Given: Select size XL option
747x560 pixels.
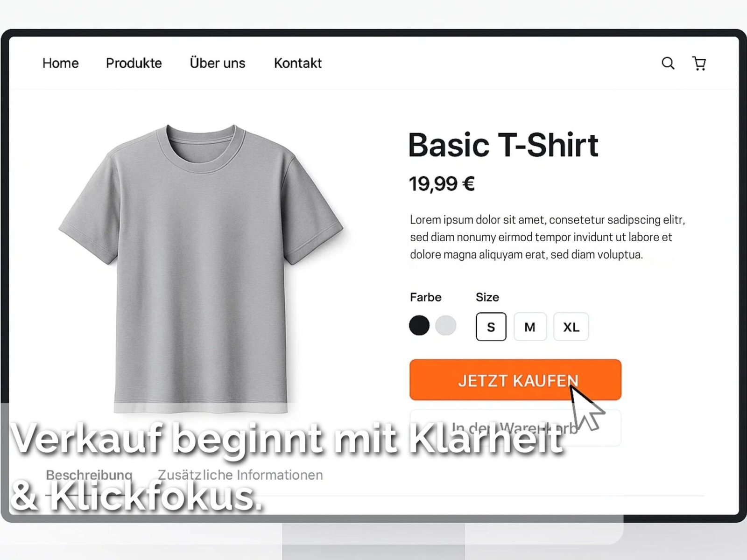Looking at the screenshot, I should tap(571, 327).
